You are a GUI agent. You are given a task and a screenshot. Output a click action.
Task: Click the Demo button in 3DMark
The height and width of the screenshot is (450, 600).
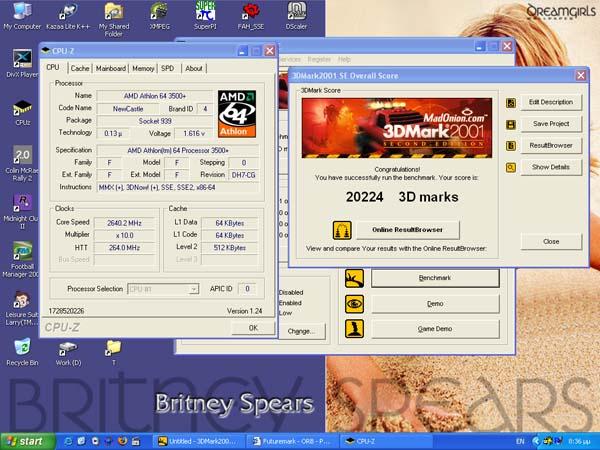click(x=435, y=303)
